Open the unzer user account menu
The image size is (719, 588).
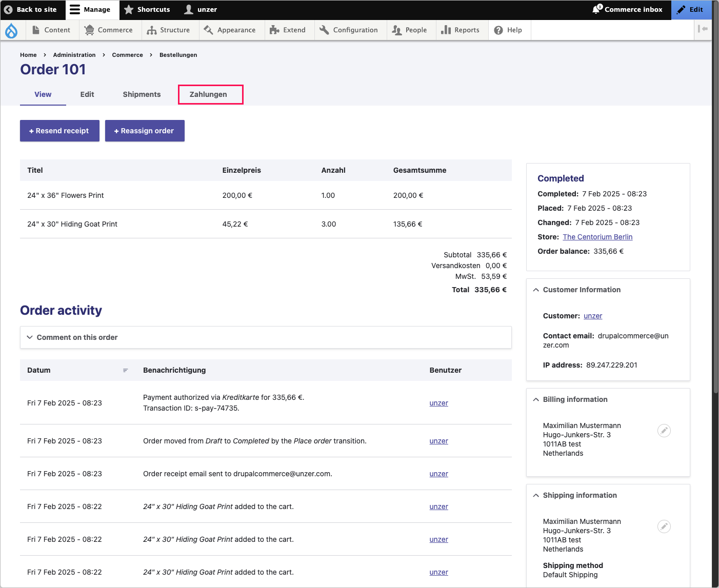click(x=201, y=10)
